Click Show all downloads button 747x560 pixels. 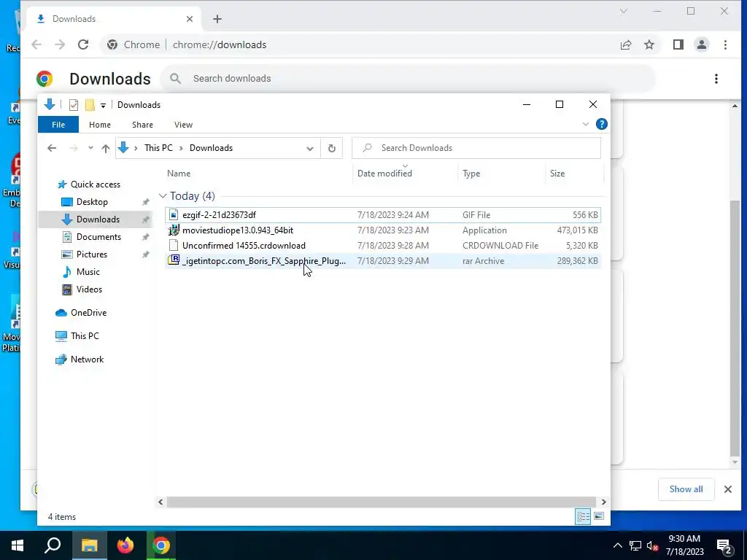[x=686, y=489]
